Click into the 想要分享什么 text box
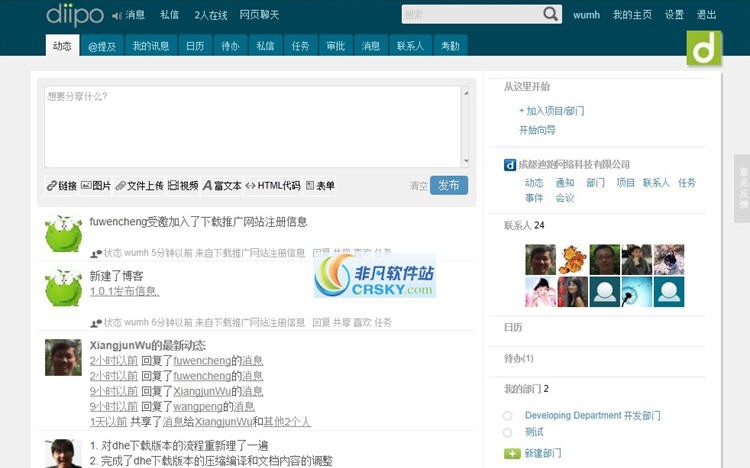This screenshot has width=750, height=468. pyautogui.click(x=253, y=127)
